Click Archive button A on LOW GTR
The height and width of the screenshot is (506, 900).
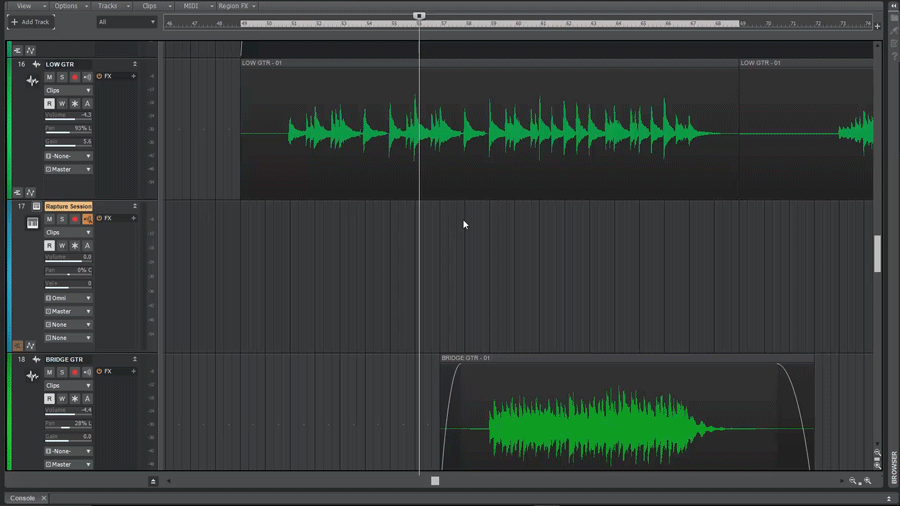coord(87,104)
